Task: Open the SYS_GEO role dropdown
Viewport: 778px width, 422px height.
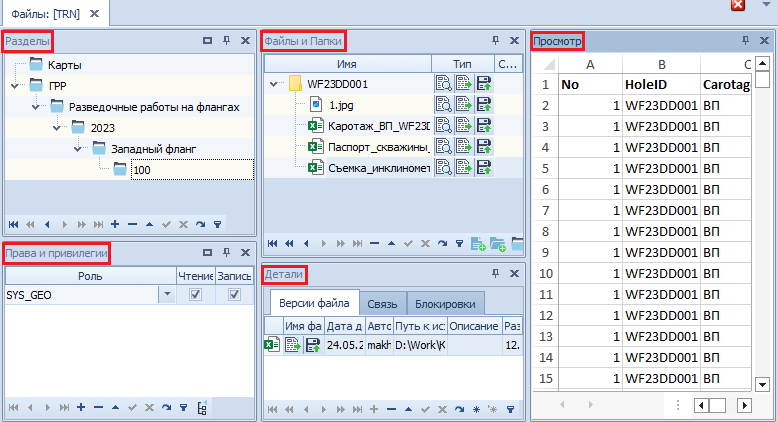Action: point(167,294)
